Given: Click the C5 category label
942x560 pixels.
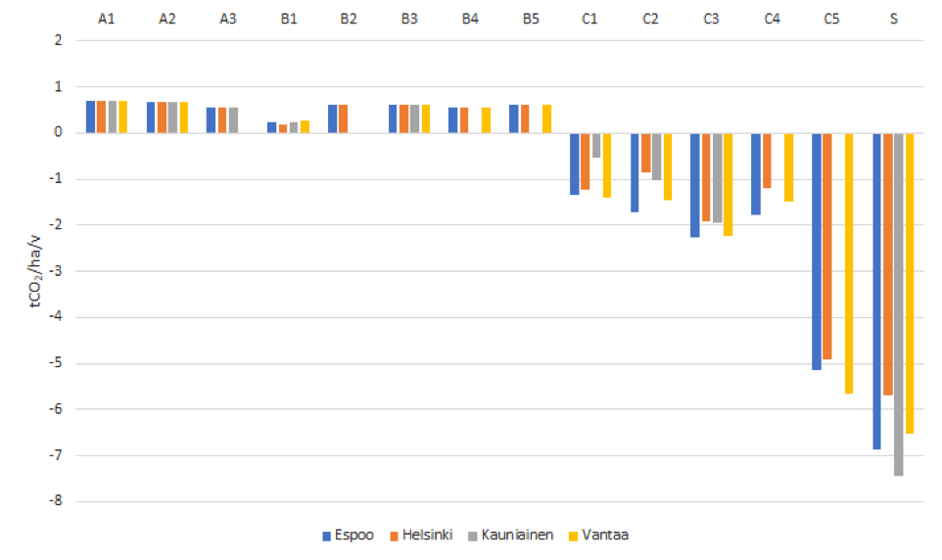Looking at the screenshot, I should [x=832, y=19].
